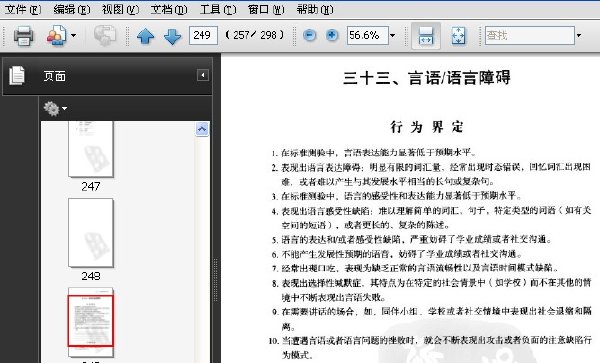Click the 页面 panel title label
This screenshot has width=600, height=363.
pos(54,77)
